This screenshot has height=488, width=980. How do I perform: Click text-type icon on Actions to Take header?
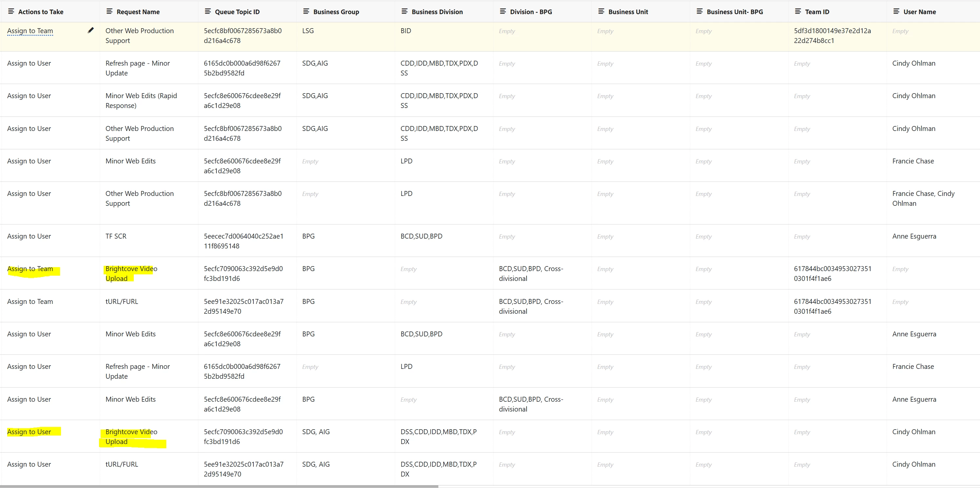[11, 11]
